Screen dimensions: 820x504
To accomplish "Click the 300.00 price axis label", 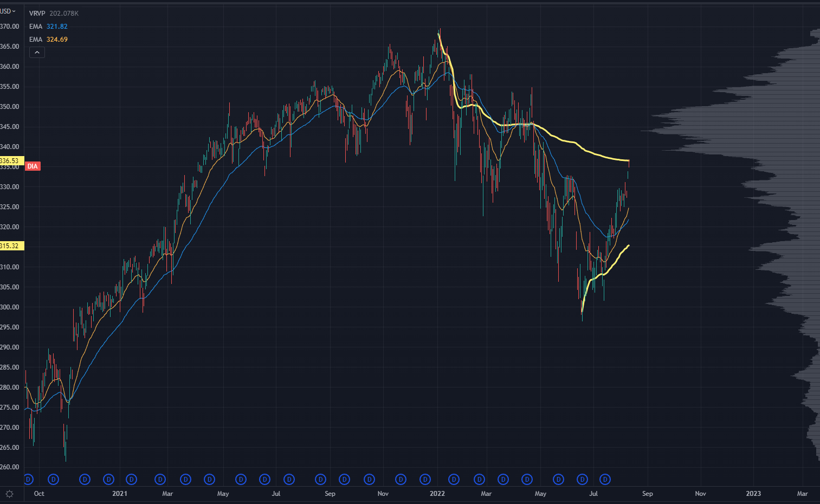I will 10,307.
